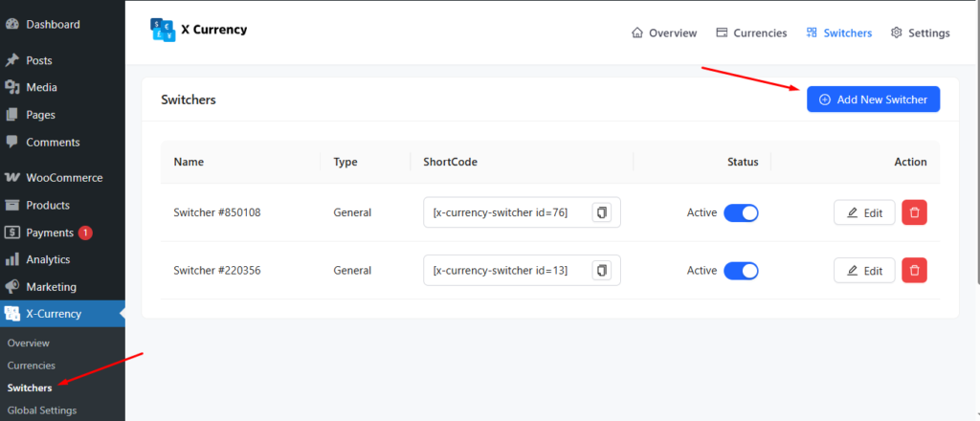Click the page vertical scrollbar
The image size is (980, 421).
click(x=975, y=144)
